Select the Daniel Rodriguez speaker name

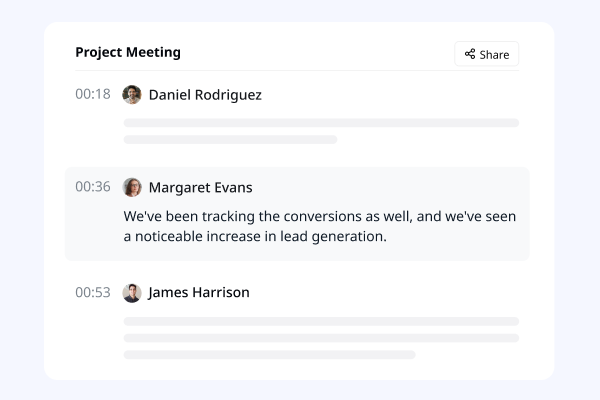tap(205, 95)
